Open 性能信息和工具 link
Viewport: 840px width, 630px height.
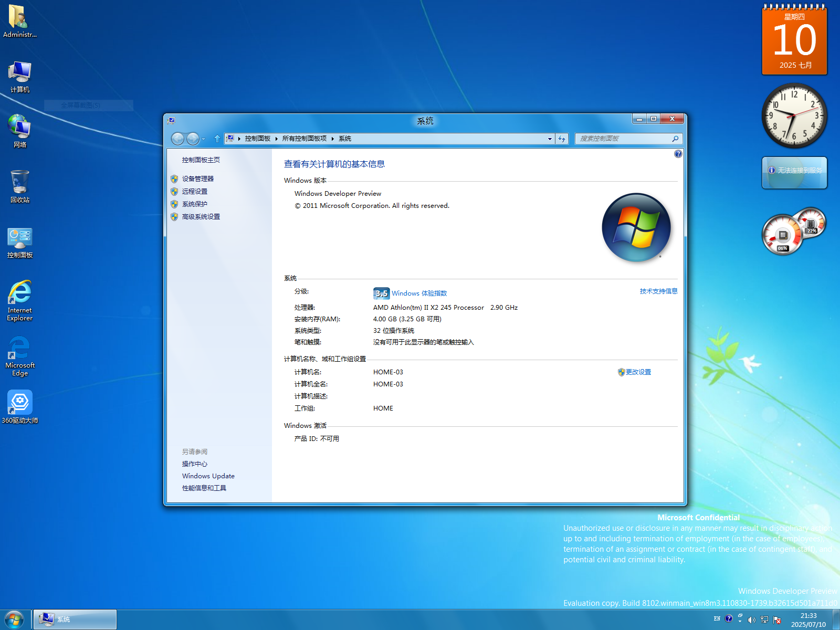tap(204, 488)
